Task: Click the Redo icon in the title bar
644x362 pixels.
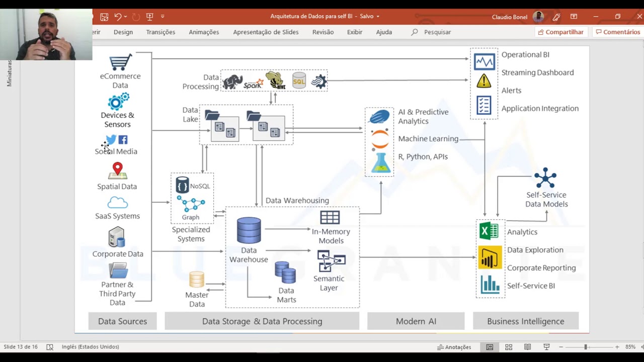Action: pos(136,17)
